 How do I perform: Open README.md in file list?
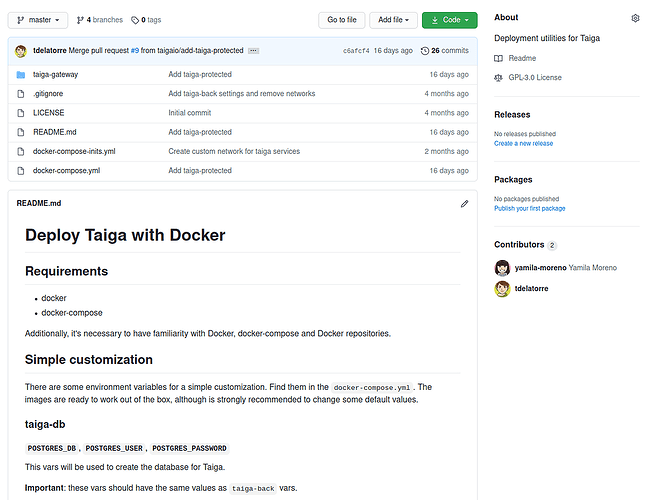pos(55,132)
